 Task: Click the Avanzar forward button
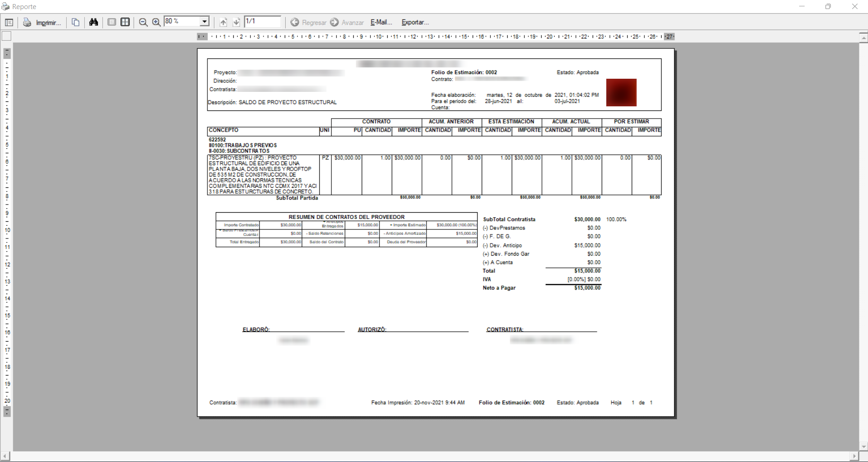[x=347, y=22]
